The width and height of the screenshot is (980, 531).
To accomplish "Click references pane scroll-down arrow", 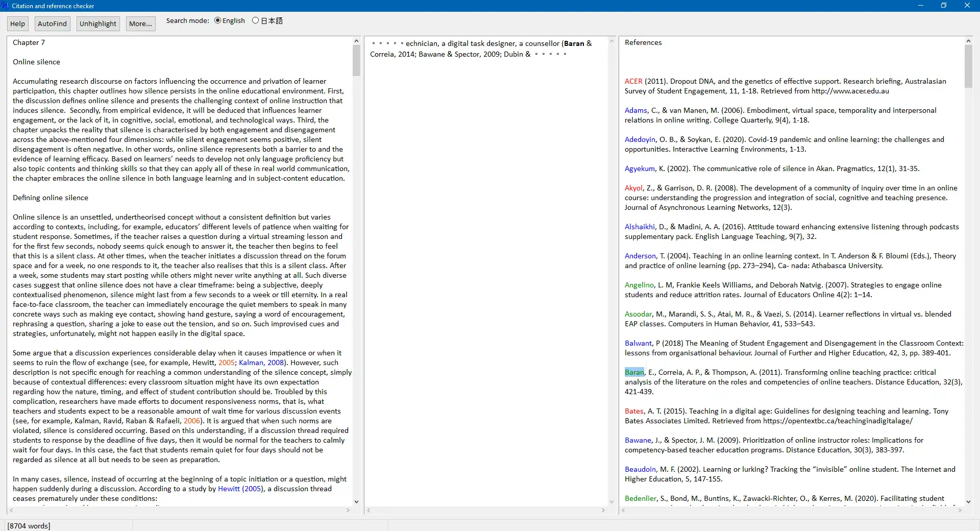I will pos(968,502).
